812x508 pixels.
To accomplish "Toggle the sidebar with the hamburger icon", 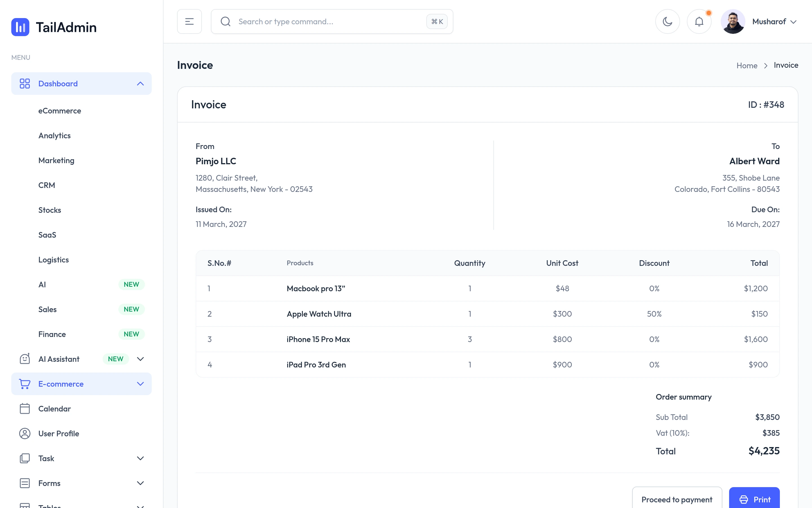I will click(189, 21).
